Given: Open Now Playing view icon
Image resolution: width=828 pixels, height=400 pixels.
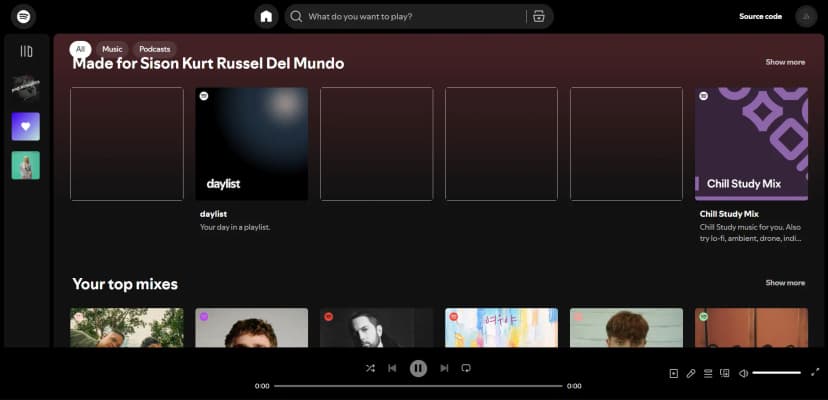Looking at the screenshot, I should 673,374.
